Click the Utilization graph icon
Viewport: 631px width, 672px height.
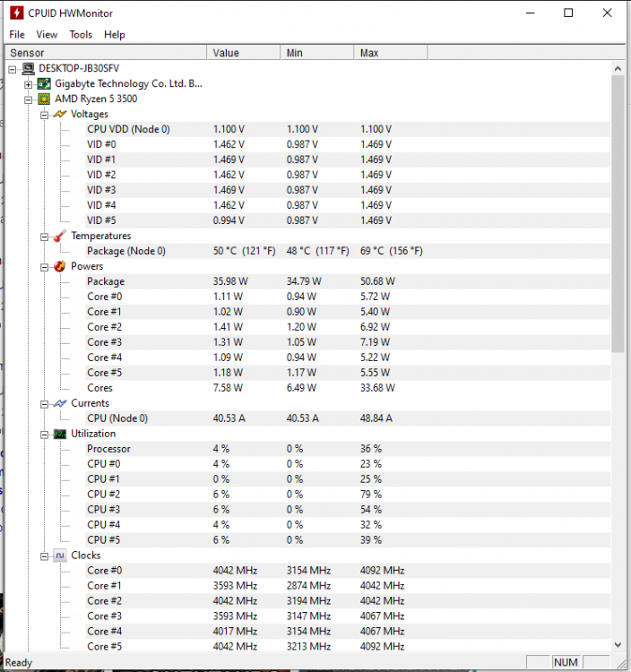coord(60,434)
